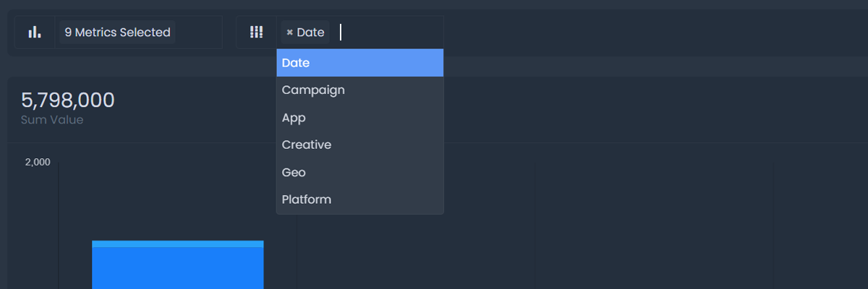The height and width of the screenshot is (289, 868).
Task: Focus the dimension search input after Date tag
Action: (x=342, y=33)
